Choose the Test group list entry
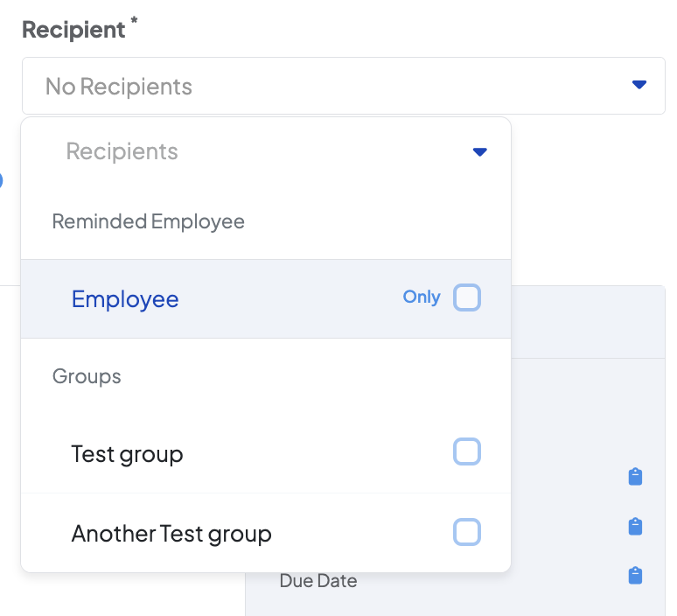Screen dimensions: 677x616 128,454
